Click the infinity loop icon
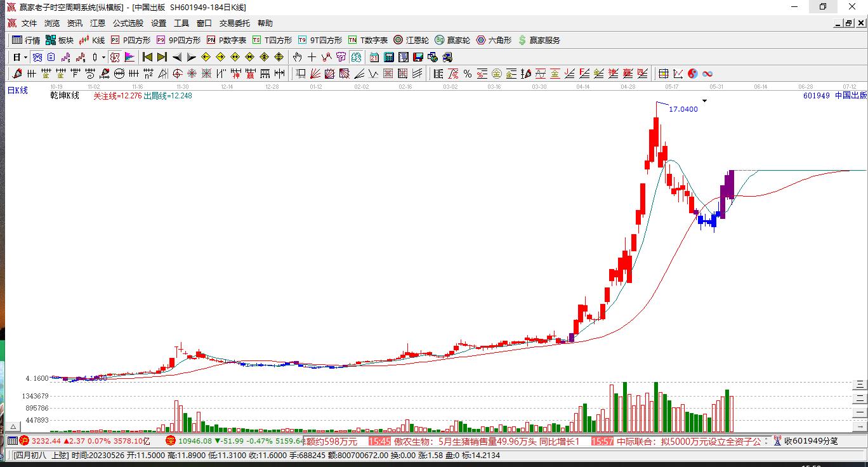868x467 pixels. (x=707, y=74)
